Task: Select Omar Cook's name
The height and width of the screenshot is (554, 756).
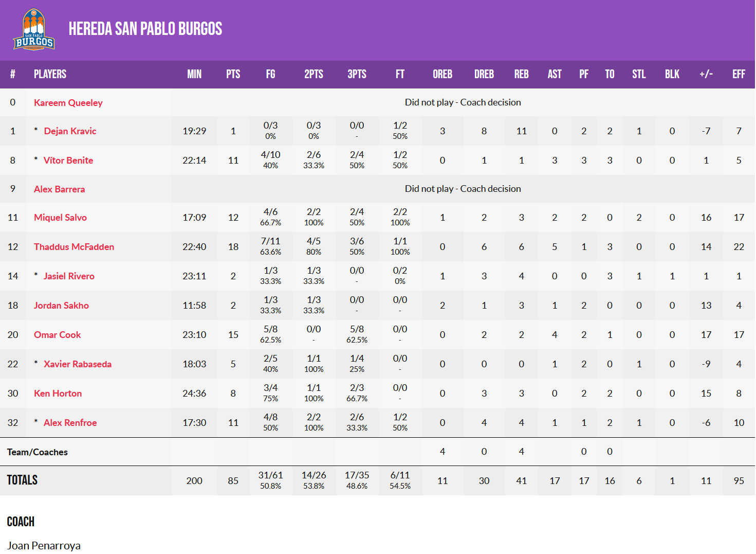Action: click(57, 335)
